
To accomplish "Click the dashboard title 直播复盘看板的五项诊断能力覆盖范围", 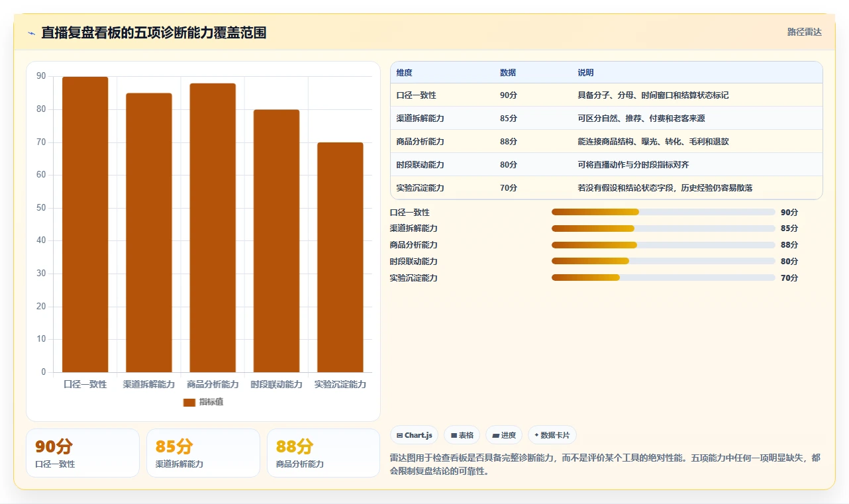I will [x=154, y=33].
